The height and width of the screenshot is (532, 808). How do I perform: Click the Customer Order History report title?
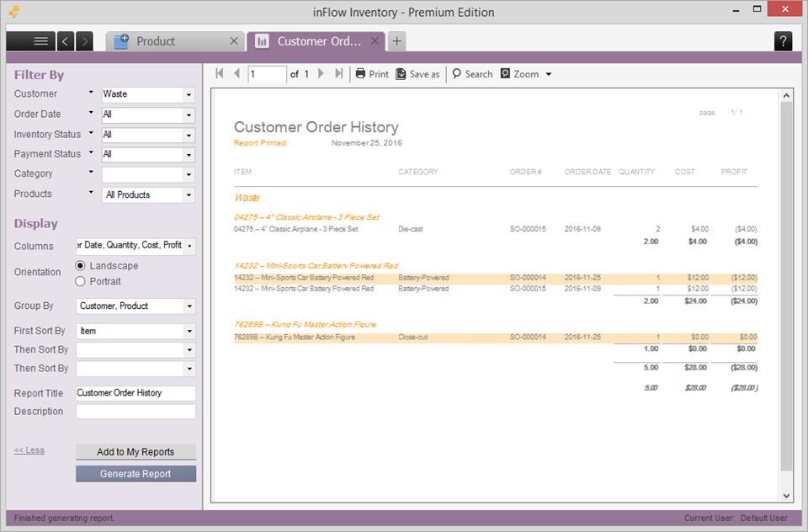point(316,127)
